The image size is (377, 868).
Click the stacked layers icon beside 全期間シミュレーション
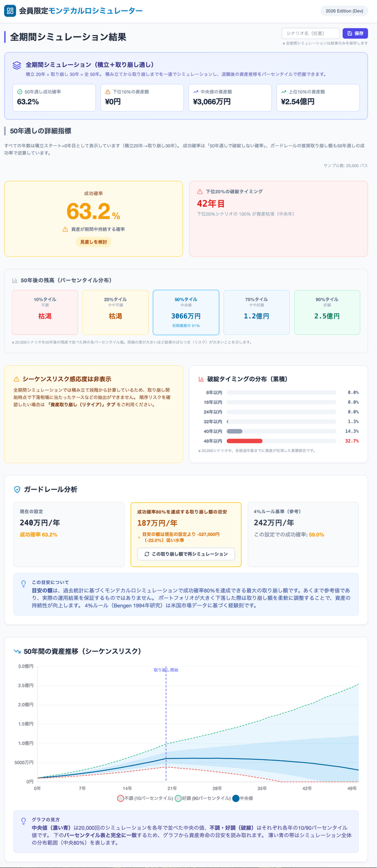click(17, 65)
